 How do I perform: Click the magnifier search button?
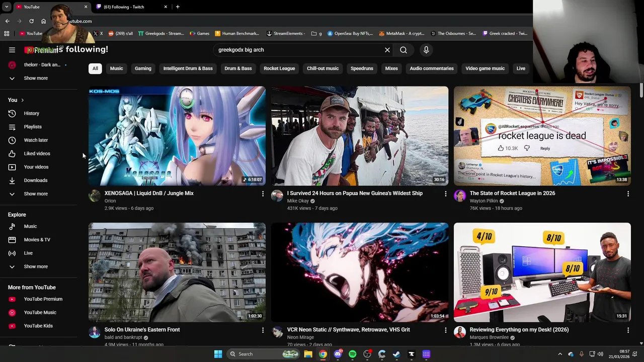click(x=404, y=50)
